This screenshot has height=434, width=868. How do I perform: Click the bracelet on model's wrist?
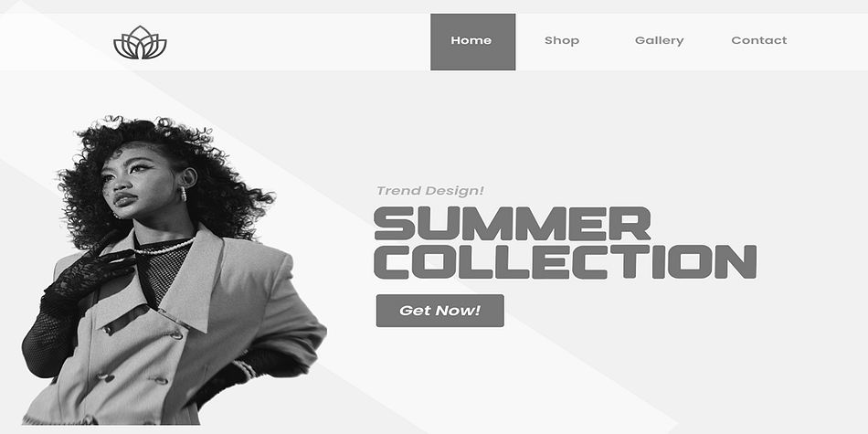pos(245,369)
